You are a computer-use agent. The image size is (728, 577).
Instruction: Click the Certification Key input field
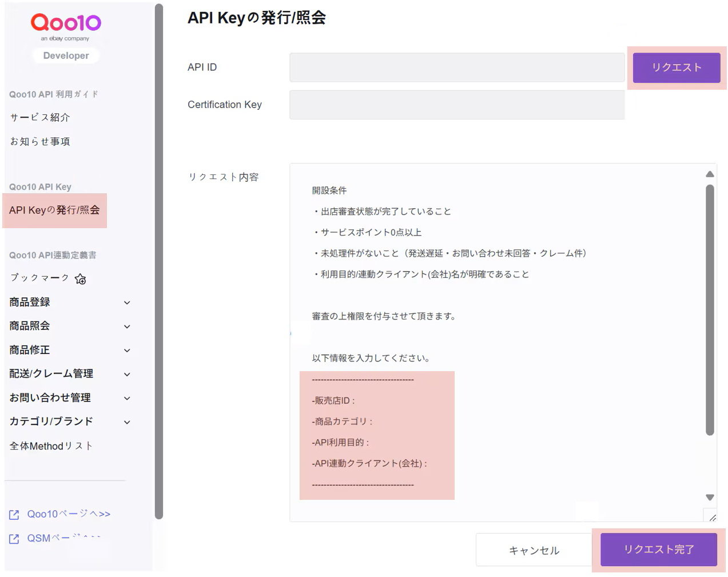point(457,105)
